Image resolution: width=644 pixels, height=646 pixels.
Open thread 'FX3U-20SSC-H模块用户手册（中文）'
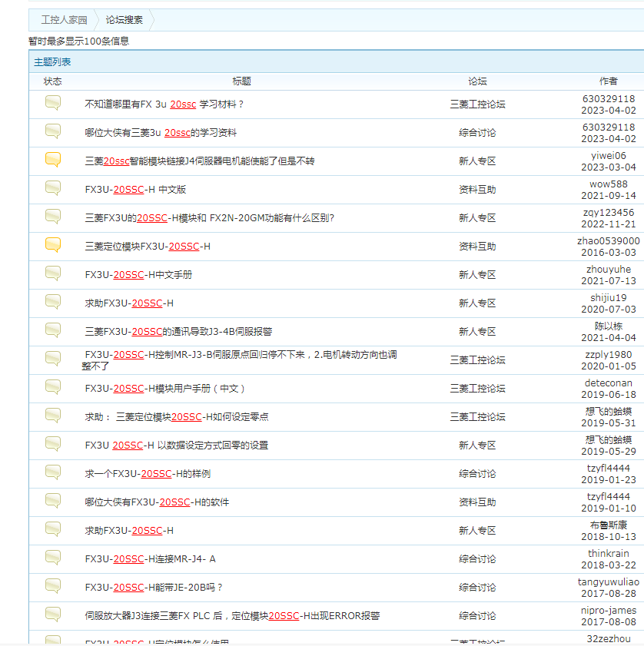[x=165, y=389]
